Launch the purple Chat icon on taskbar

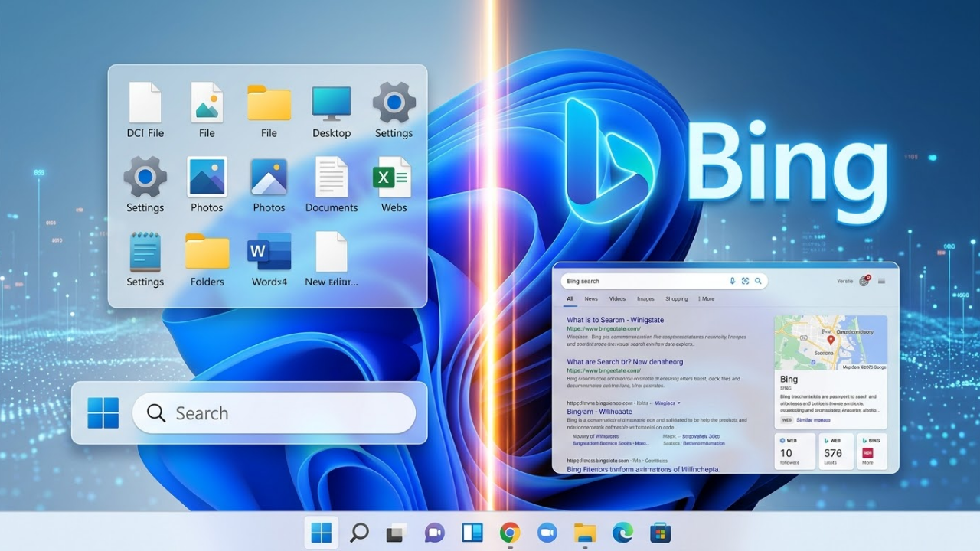pyautogui.click(x=434, y=533)
